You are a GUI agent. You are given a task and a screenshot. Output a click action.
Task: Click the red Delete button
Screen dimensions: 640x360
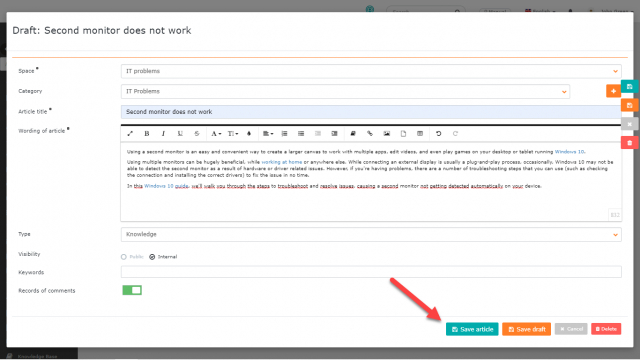606,329
